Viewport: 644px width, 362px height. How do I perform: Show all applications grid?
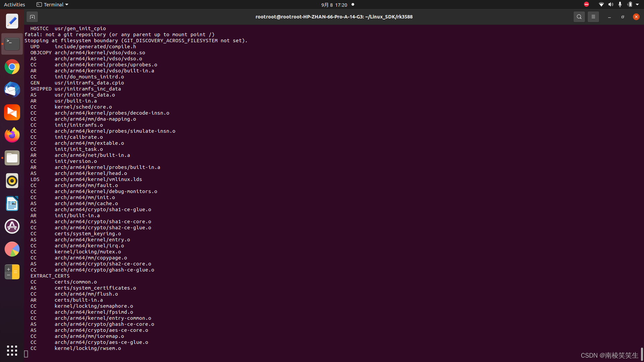click(x=12, y=351)
